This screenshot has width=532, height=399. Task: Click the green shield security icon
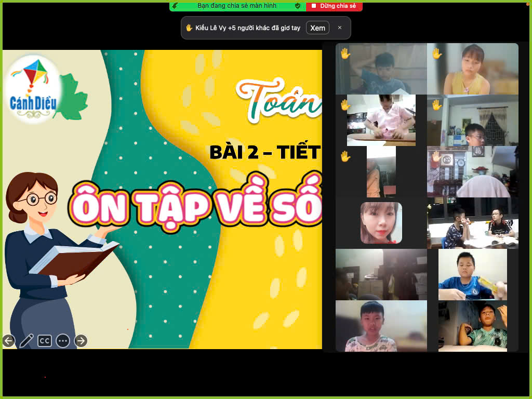[298, 6]
